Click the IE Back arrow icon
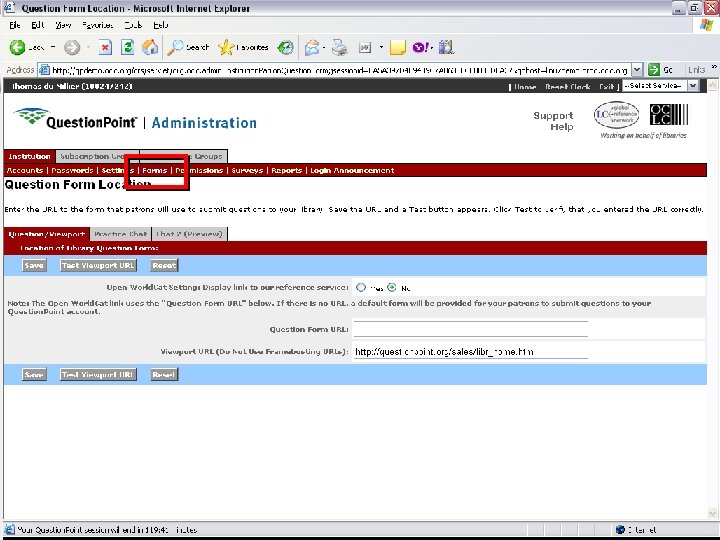 (x=17, y=47)
